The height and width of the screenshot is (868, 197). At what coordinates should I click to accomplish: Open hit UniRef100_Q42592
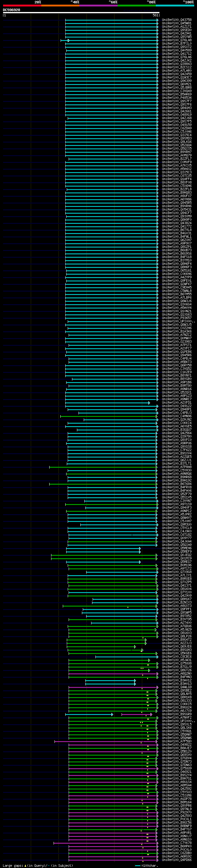point(177,789)
